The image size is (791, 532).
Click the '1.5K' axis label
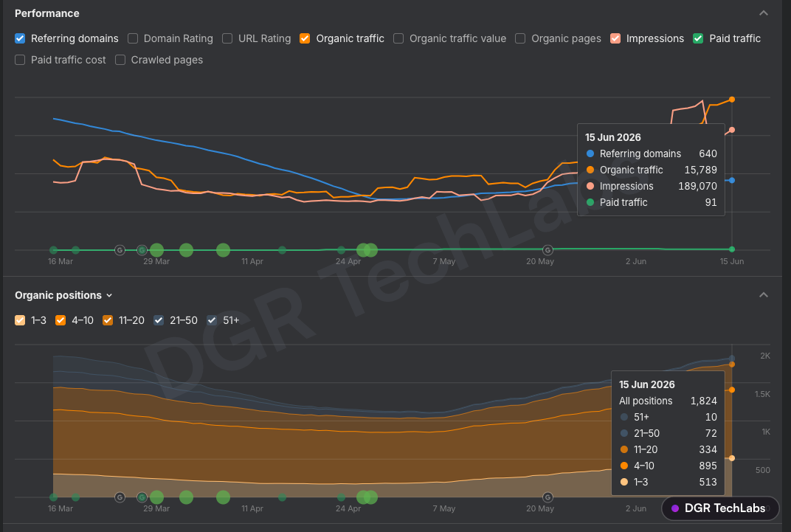[x=762, y=394]
